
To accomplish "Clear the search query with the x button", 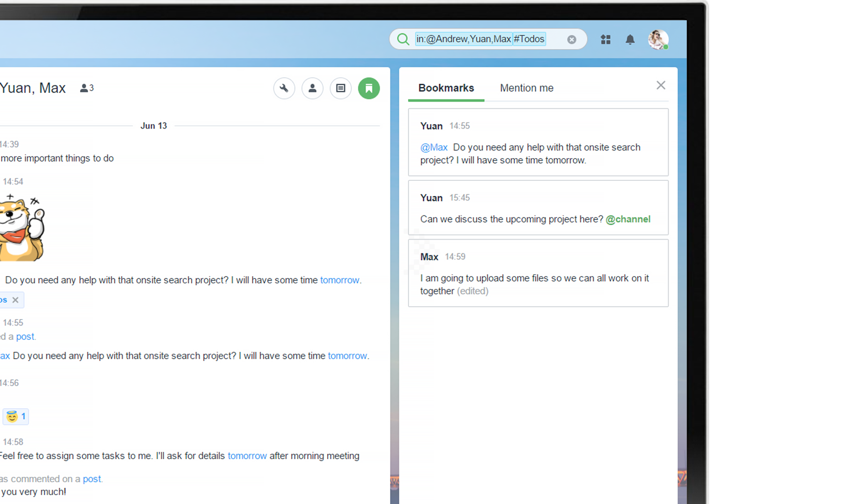I will pos(571,39).
